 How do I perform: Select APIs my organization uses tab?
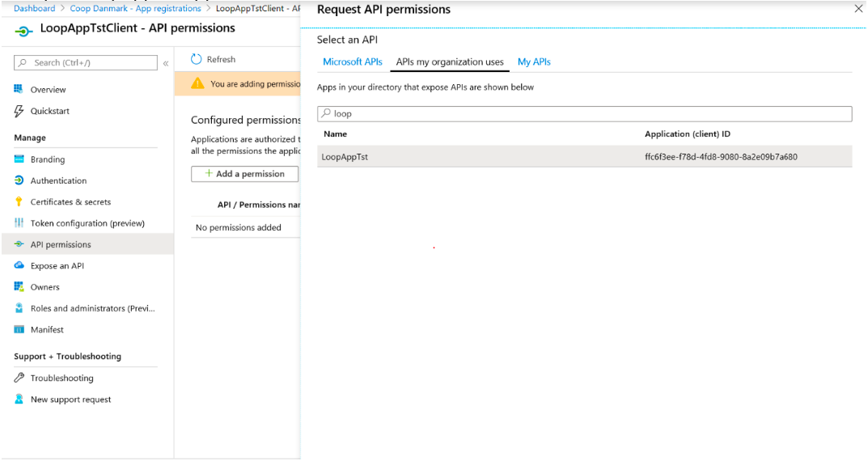click(450, 62)
